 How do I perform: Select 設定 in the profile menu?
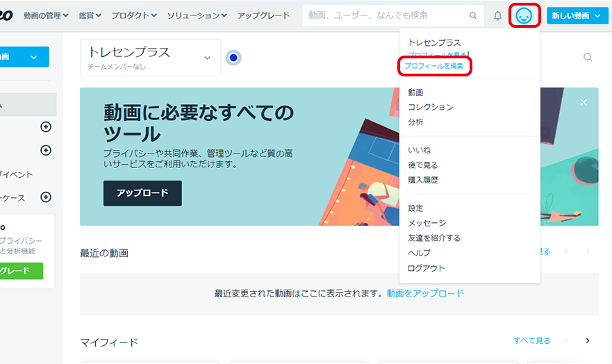click(415, 208)
